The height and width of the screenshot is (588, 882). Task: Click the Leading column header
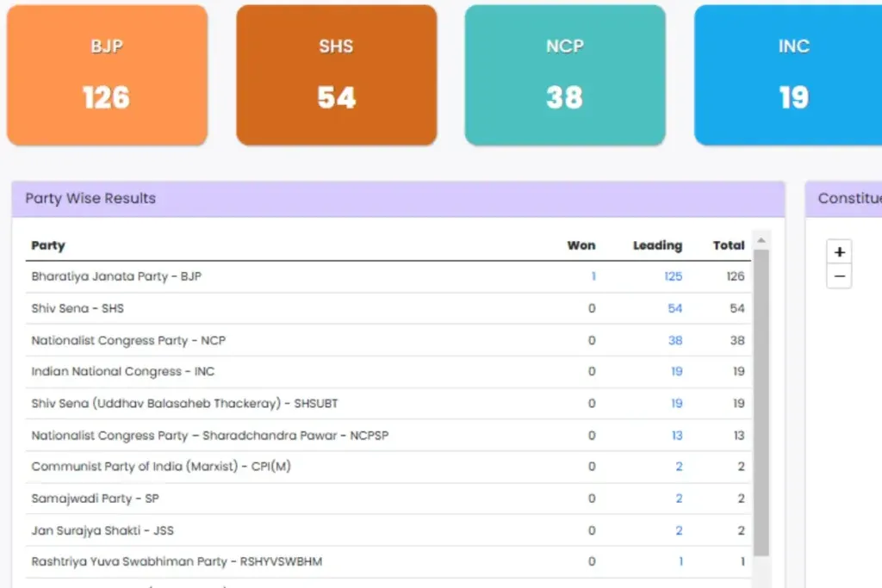pos(657,245)
